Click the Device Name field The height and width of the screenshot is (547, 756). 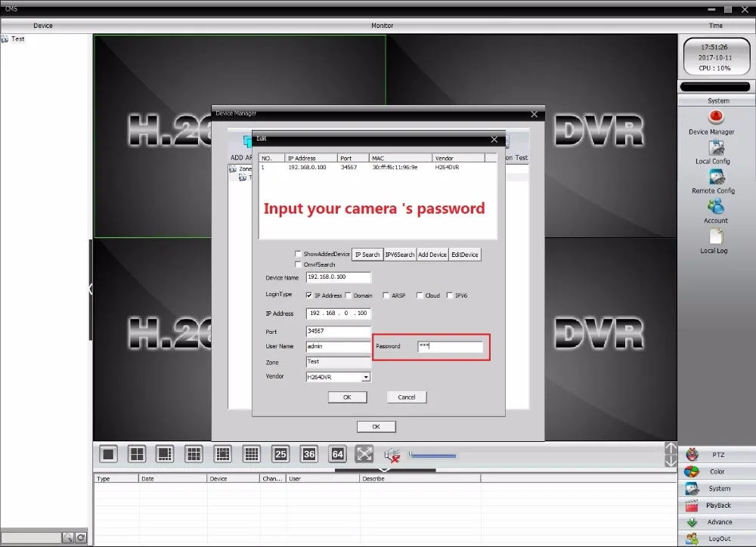(x=339, y=277)
